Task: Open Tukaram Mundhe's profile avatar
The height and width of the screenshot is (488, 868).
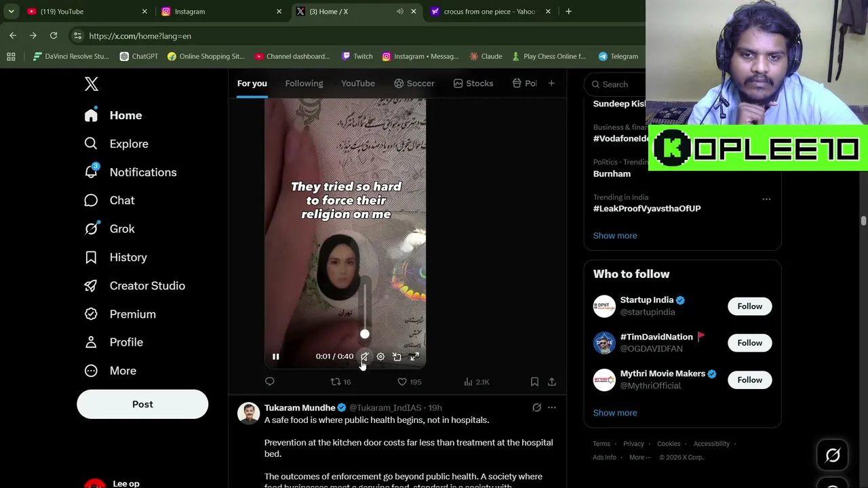Action: [248, 413]
